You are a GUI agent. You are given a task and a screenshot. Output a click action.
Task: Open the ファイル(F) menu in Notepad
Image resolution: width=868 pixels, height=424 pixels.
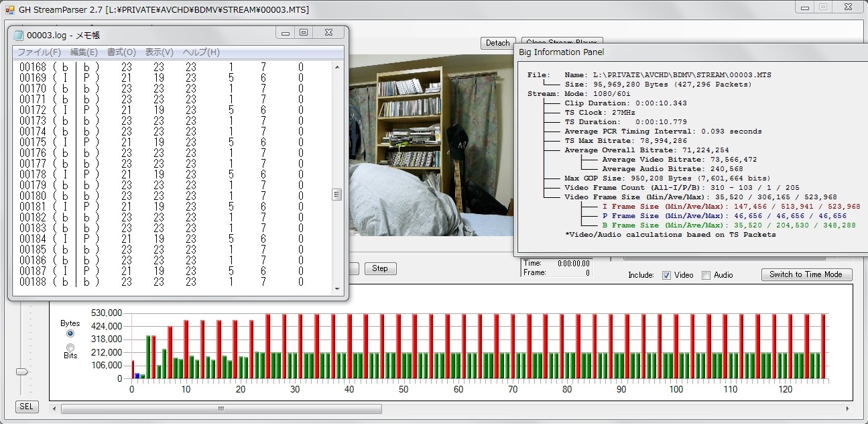pos(39,52)
